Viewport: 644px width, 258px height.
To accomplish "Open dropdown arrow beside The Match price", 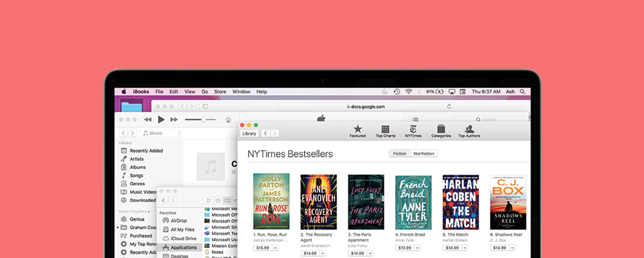I will point(465,248).
